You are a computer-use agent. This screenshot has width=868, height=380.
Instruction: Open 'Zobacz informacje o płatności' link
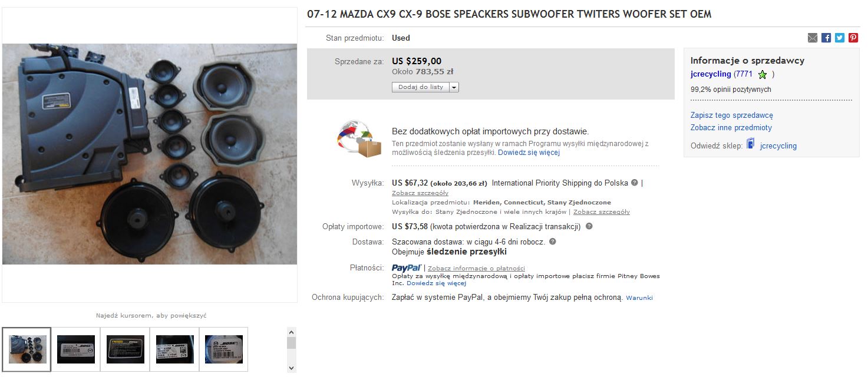(x=476, y=269)
